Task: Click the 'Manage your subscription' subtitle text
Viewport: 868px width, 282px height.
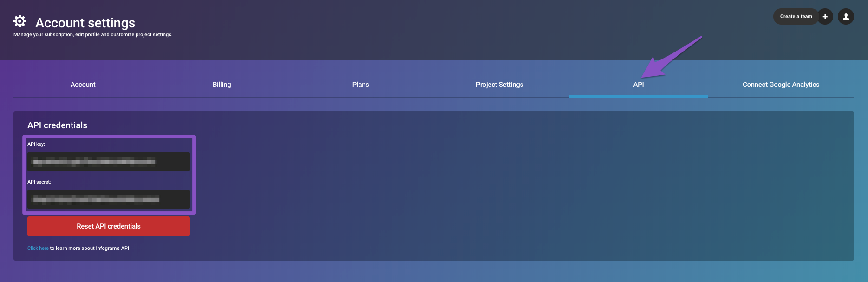Action: 93,34
